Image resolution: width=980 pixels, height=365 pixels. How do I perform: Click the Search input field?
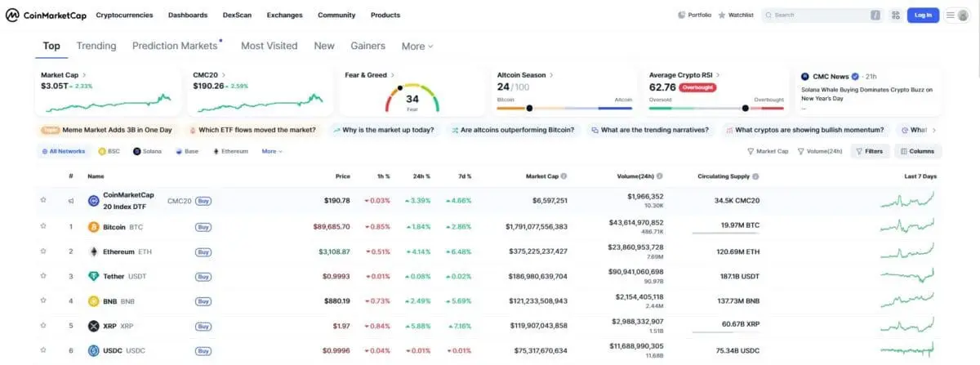(x=822, y=15)
